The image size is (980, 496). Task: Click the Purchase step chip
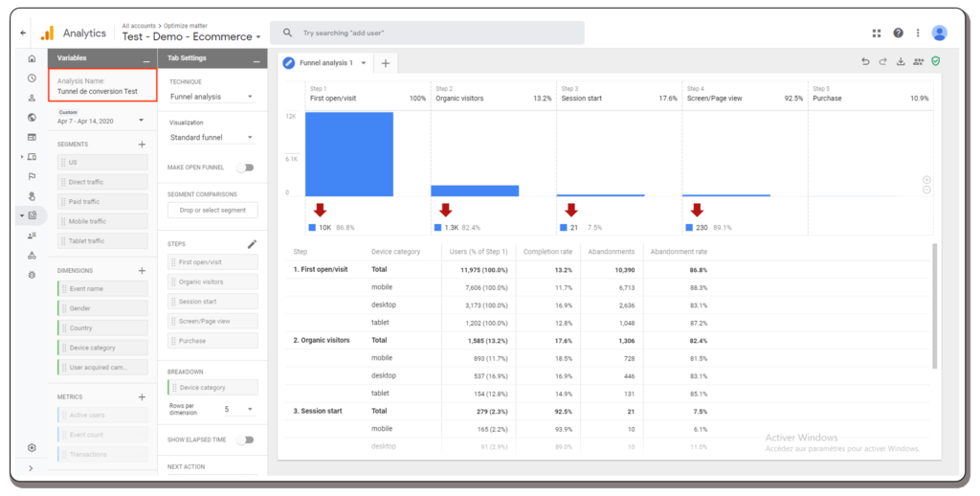pos(212,341)
